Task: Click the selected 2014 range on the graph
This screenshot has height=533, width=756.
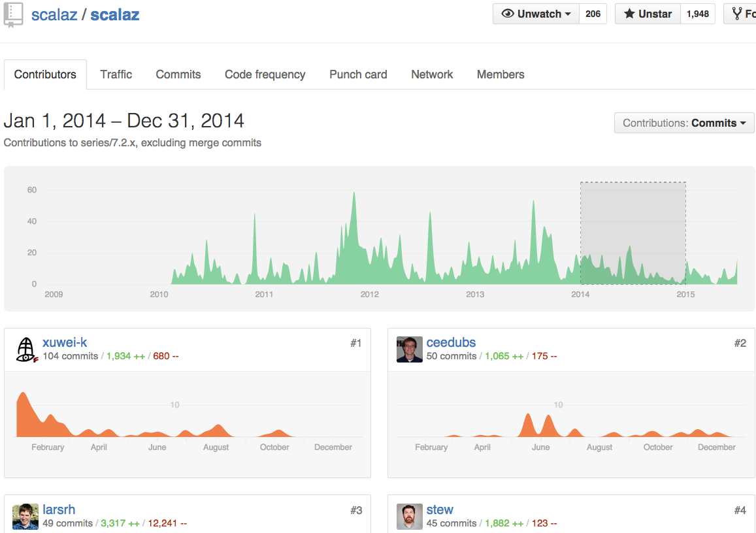Action: click(x=633, y=233)
